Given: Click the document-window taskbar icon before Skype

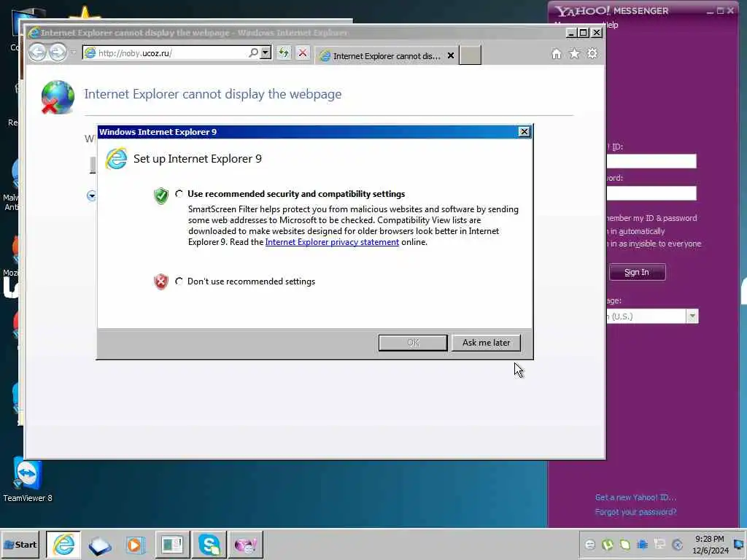Looking at the screenshot, I should [x=172, y=544].
